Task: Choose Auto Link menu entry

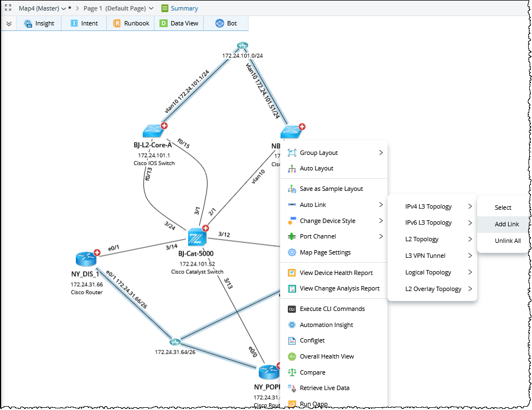Action: click(x=333, y=205)
